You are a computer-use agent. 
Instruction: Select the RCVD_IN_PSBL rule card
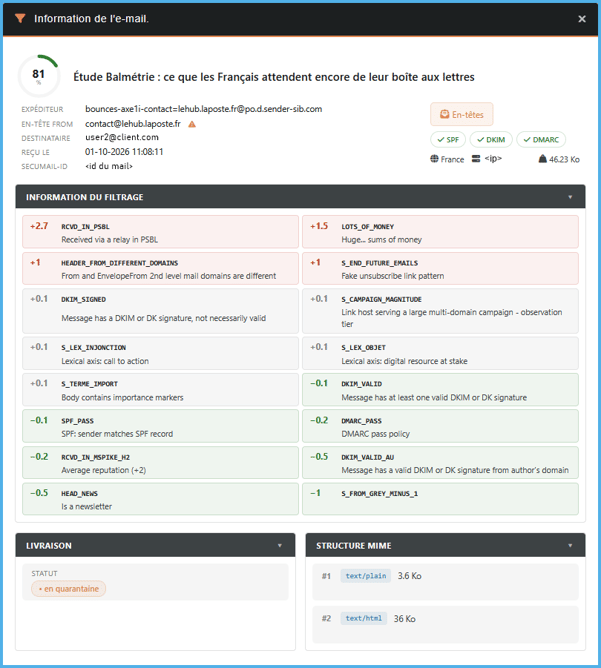tap(160, 232)
